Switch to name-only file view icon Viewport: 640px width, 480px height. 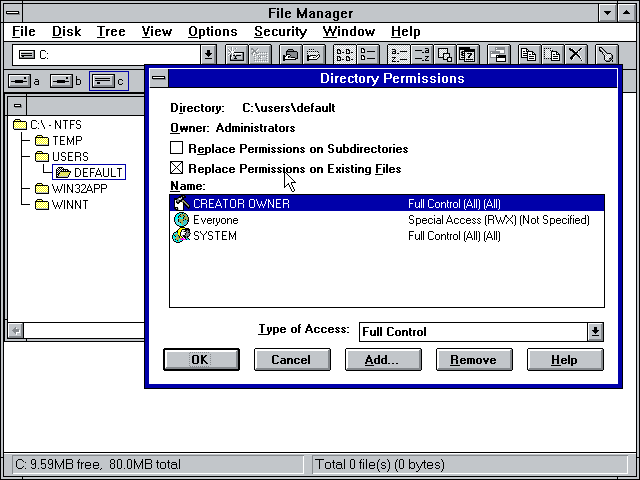[345, 54]
